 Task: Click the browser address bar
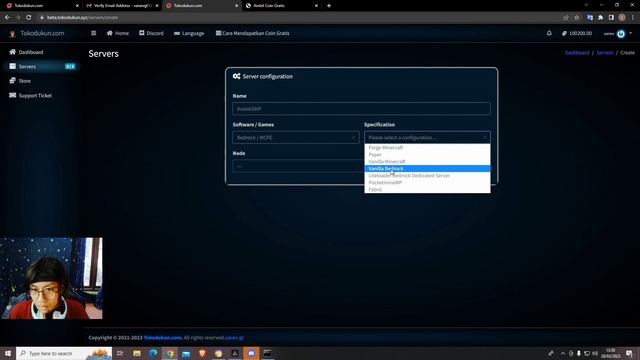click(x=298, y=18)
